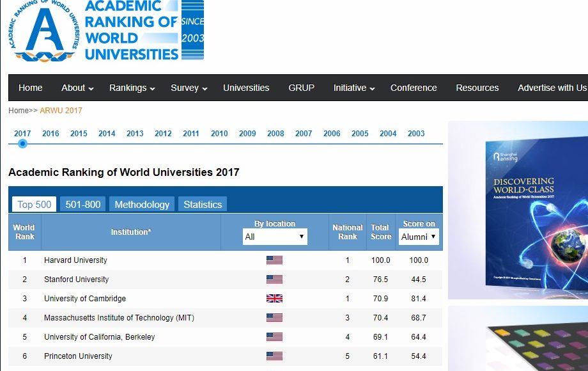
Task: Select the Statistics tab
Action: (203, 205)
